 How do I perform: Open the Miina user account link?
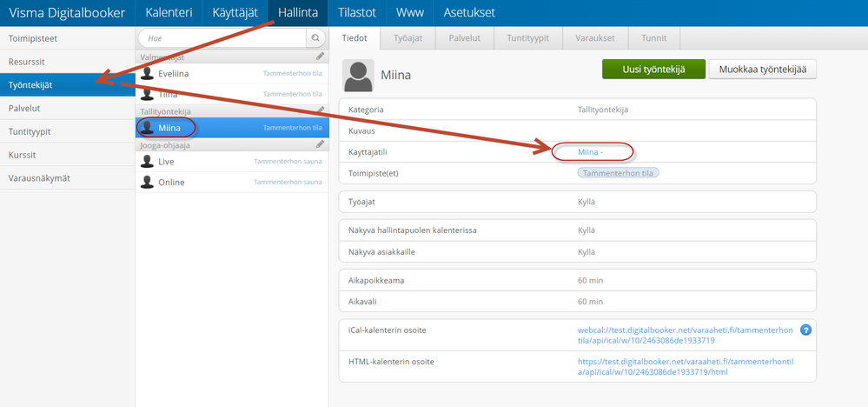[590, 151]
